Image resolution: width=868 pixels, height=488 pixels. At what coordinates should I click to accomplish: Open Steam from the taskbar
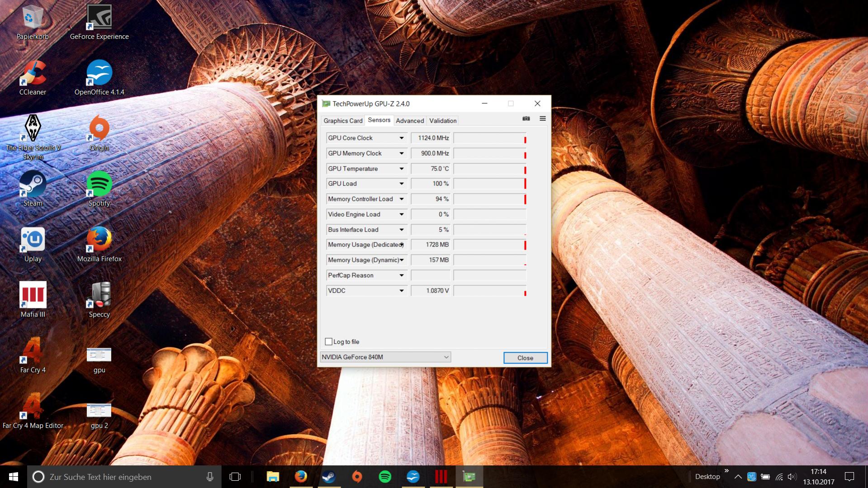(x=329, y=477)
